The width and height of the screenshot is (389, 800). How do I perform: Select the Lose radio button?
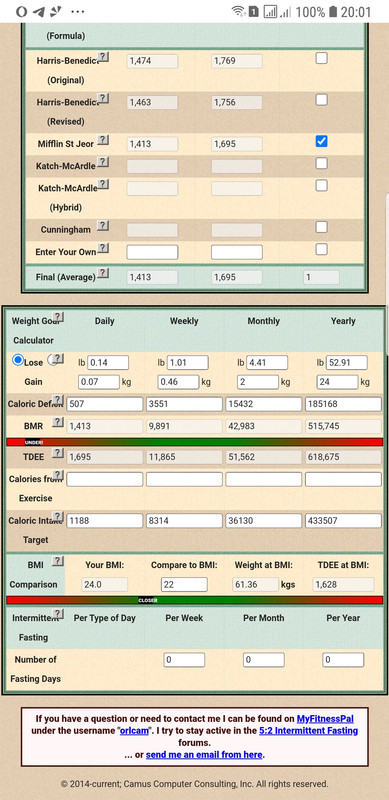click(x=18, y=360)
